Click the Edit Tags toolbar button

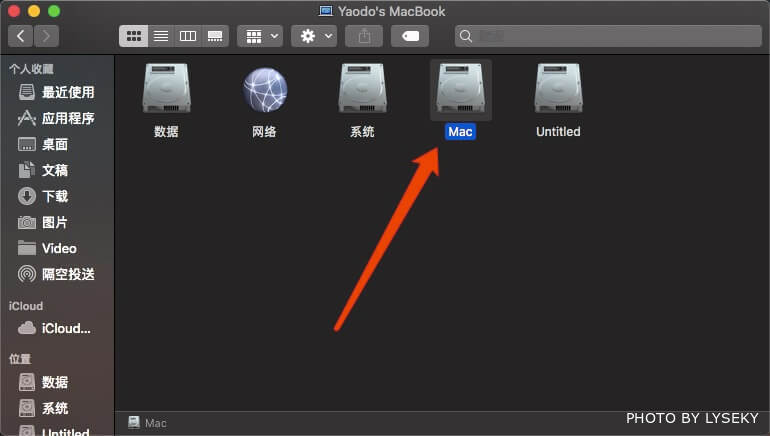(410, 36)
